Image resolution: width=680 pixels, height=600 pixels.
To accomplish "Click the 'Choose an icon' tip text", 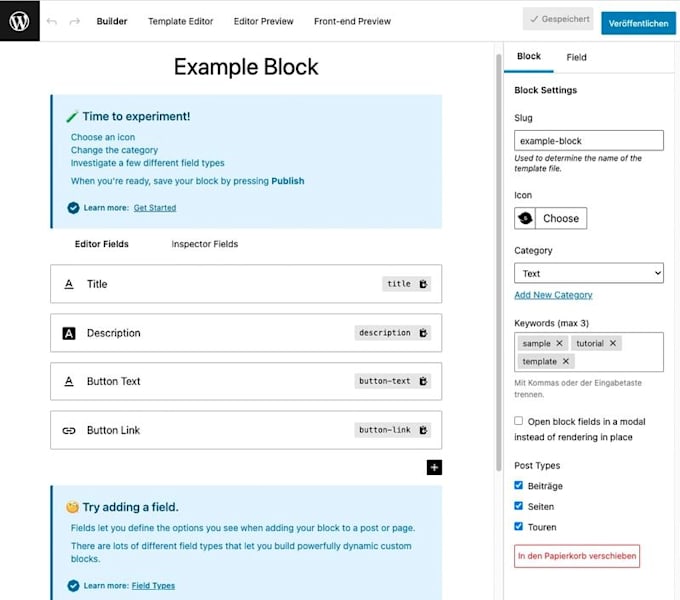I will (x=103, y=137).
